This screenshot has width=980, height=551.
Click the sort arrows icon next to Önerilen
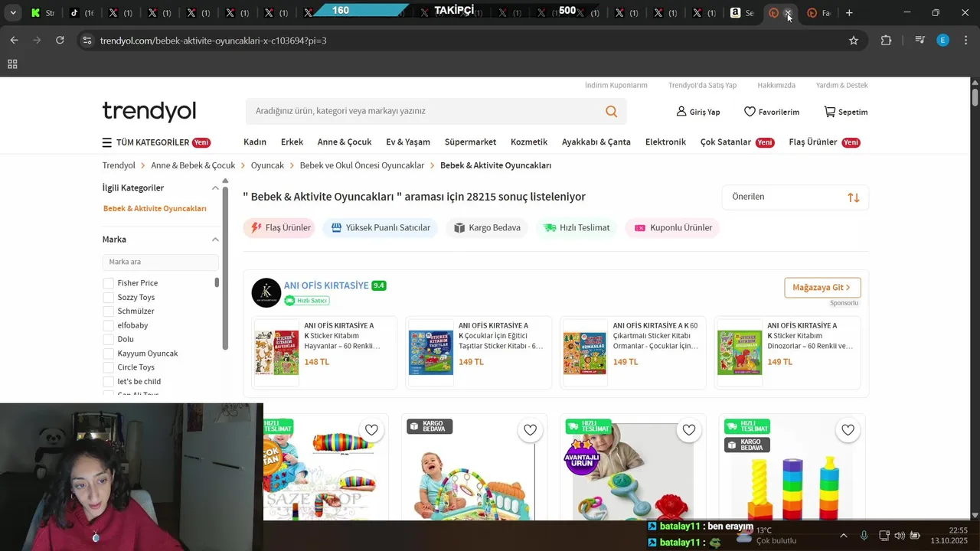pyautogui.click(x=854, y=197)
